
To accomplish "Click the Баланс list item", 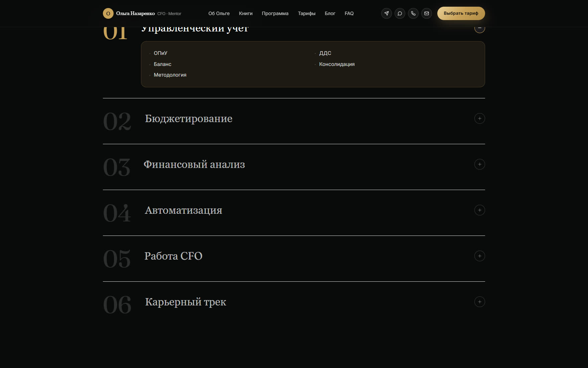I will (162, 64).
